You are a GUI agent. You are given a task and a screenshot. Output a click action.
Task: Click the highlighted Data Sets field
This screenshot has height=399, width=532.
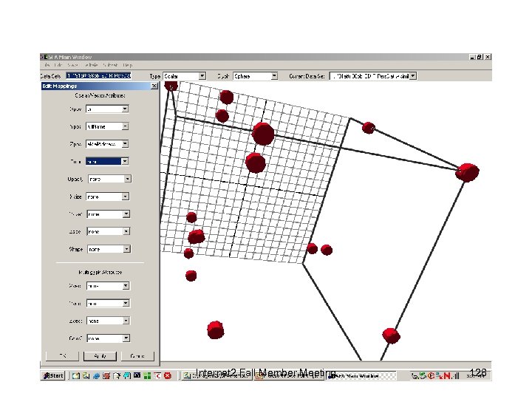click(98, 75)
